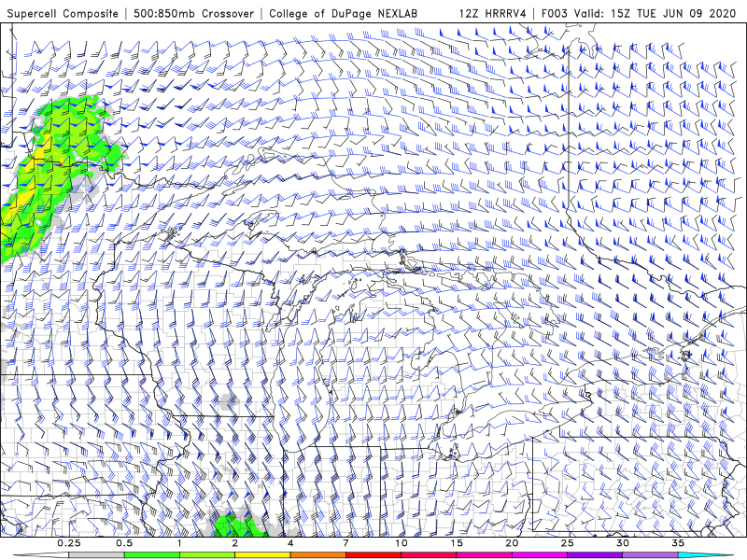Pick the orange color bar segment between 4 and 7
Image resolution: width=747 pixels, height=560 pixels.
pos(317,555)
